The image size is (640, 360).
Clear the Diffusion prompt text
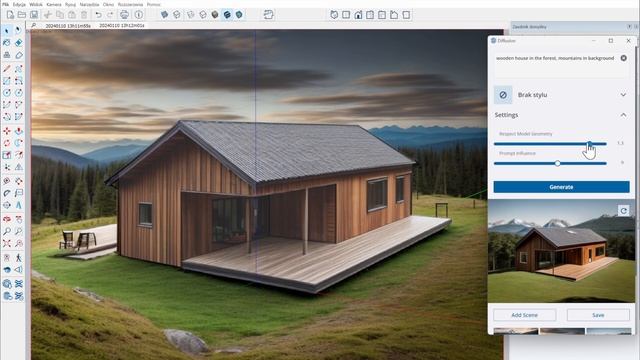[x=624, y=58]
